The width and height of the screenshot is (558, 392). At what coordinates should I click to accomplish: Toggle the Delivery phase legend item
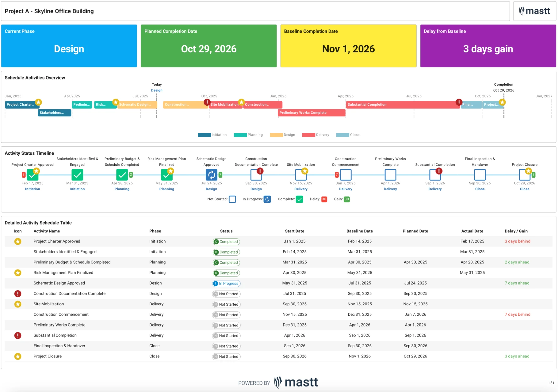click(x=316, y=135)
